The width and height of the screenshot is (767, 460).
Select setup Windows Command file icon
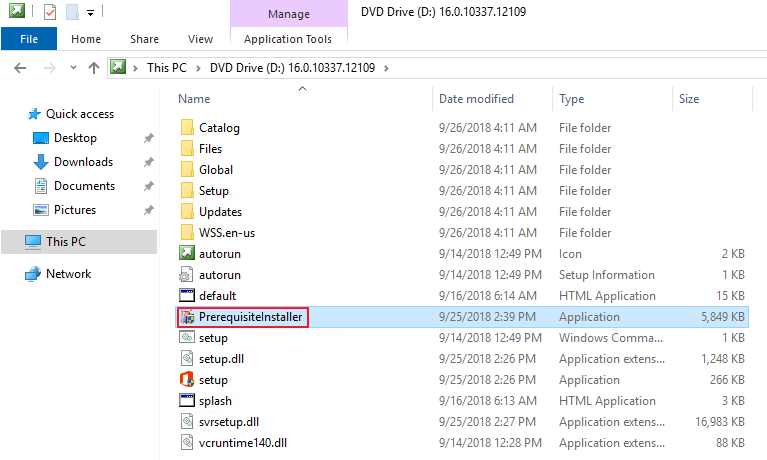(187, 337)
